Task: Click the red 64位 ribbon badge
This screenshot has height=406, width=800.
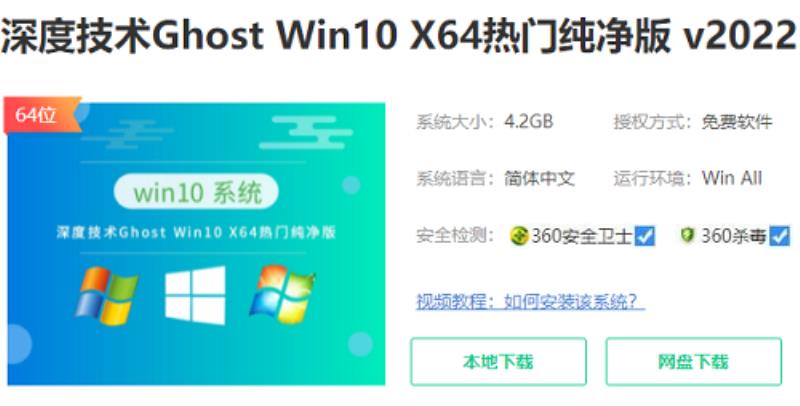Action: [42, 116]
